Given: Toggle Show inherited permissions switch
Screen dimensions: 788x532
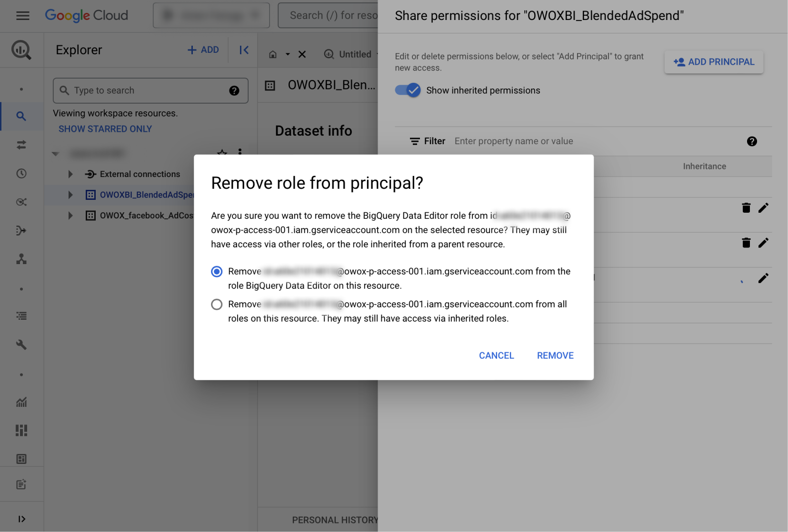Looking at the screenshot, I should point(408,90).
